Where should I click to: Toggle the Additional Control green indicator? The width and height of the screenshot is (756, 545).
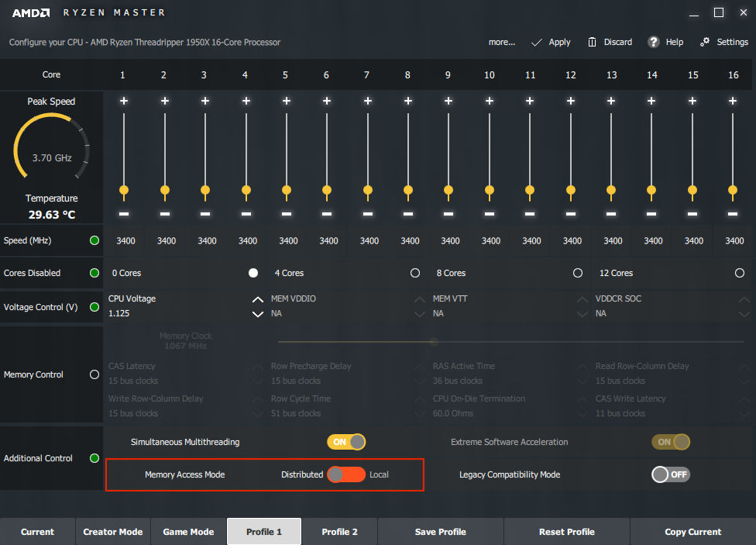click(94, 458)
